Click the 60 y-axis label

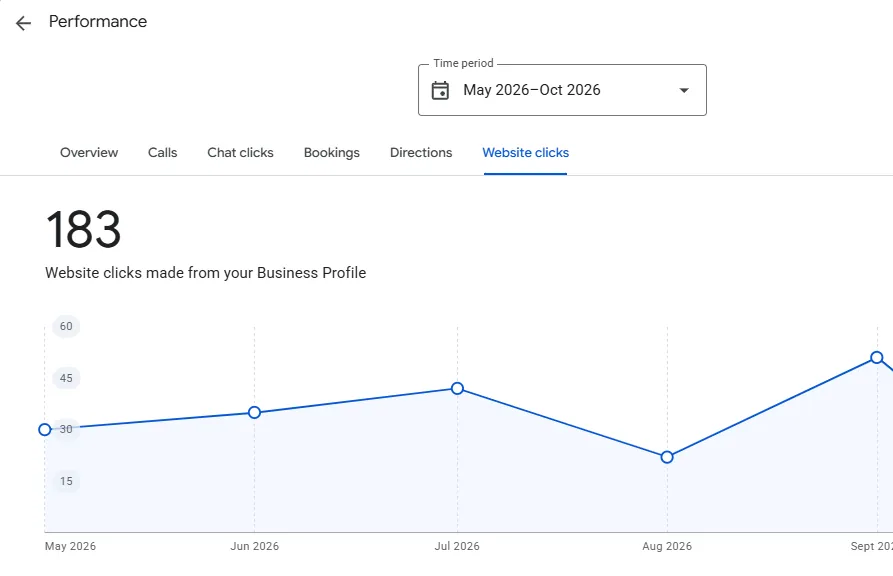click(66, 326)
